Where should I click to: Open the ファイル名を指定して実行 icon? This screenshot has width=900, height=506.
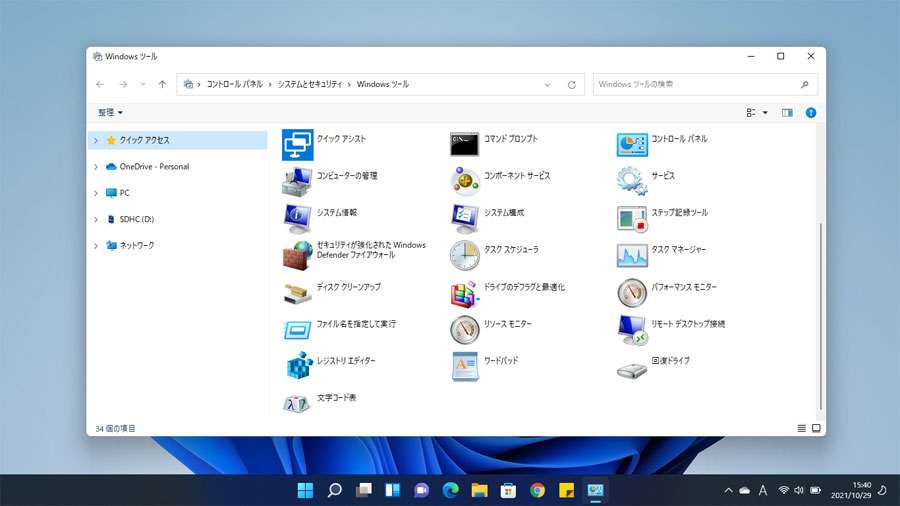tap(297, 330)
